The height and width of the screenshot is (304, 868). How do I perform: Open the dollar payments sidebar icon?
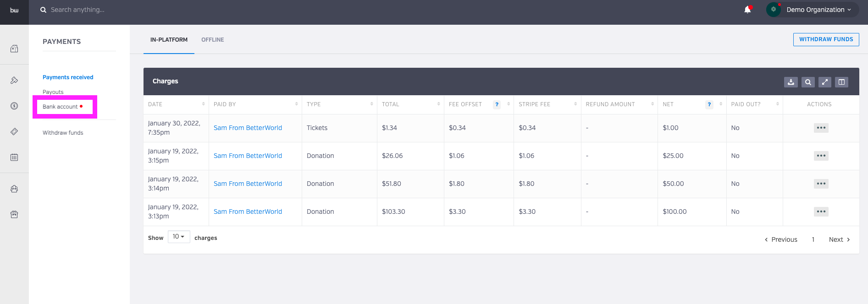(14, 106)
